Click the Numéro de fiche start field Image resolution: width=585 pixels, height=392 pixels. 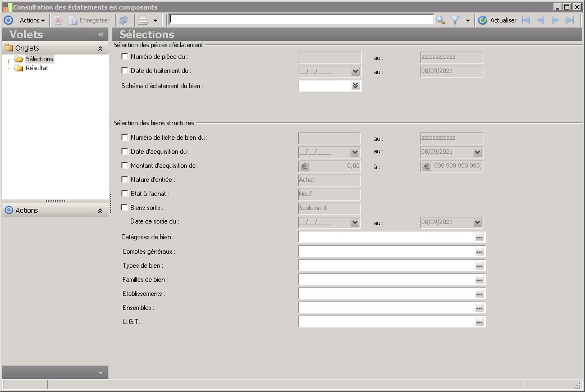[330, 139]
